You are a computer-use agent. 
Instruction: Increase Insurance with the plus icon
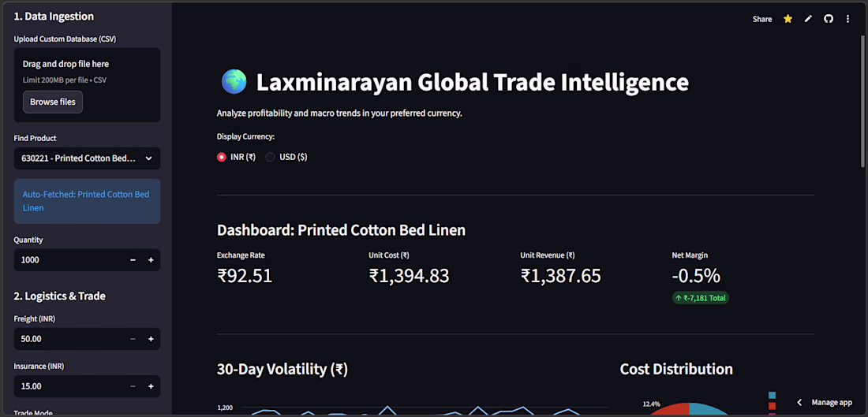(151, 386)
